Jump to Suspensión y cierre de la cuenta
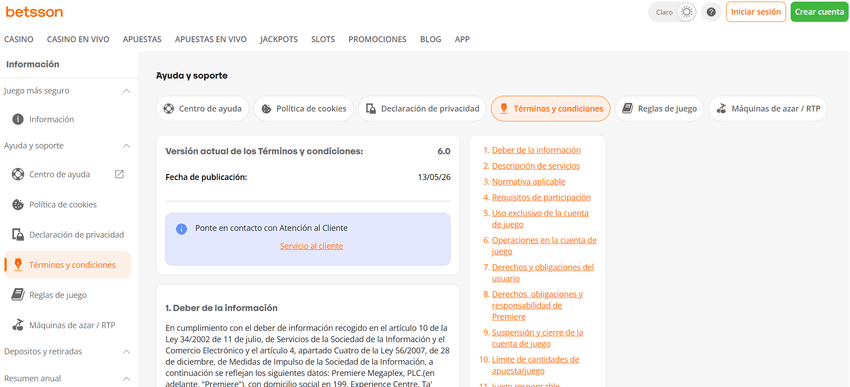 (537, 338)
